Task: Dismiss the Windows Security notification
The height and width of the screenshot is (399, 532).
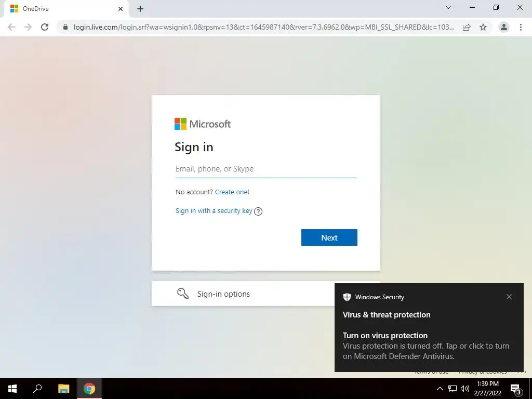Action: [x=509, y=297]
